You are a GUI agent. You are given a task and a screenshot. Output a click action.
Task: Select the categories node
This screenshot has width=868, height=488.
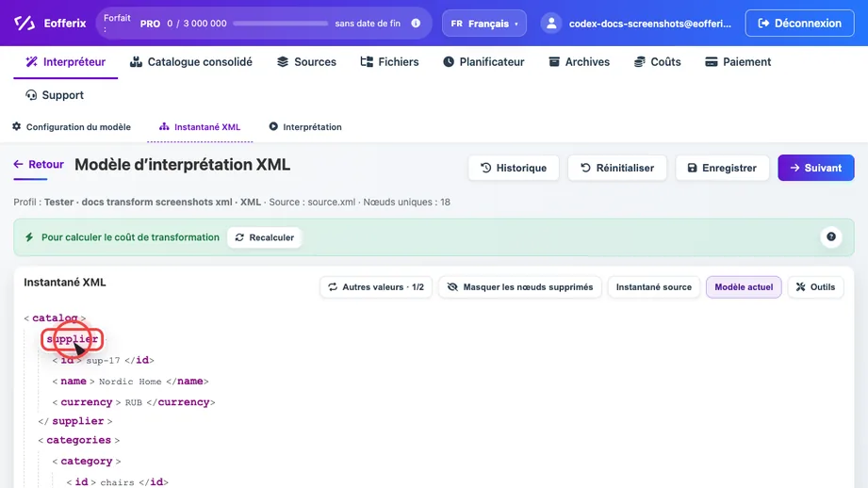pos(78,440)
